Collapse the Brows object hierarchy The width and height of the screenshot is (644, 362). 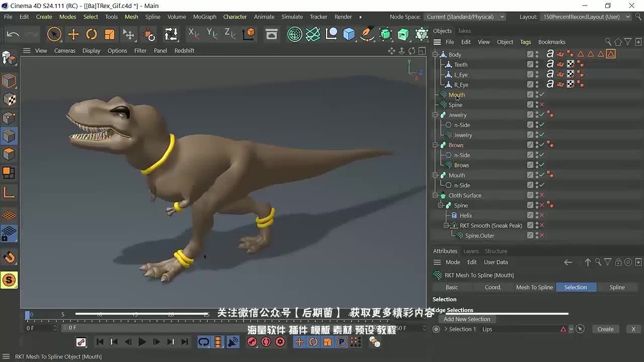pos(436,145)
